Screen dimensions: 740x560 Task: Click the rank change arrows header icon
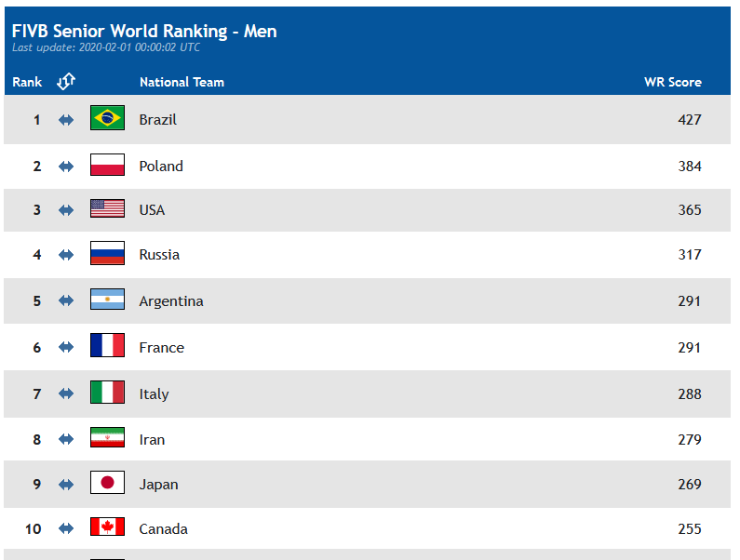[66, 81]
